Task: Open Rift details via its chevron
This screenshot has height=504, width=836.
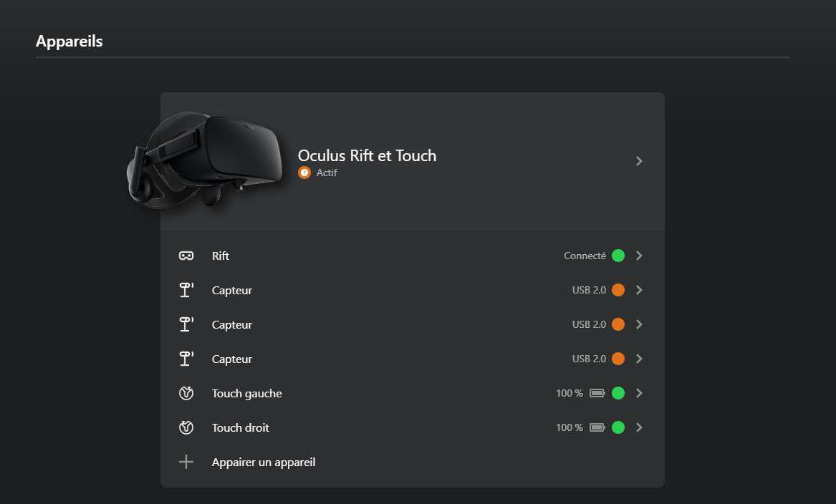Action: [639, 256]
